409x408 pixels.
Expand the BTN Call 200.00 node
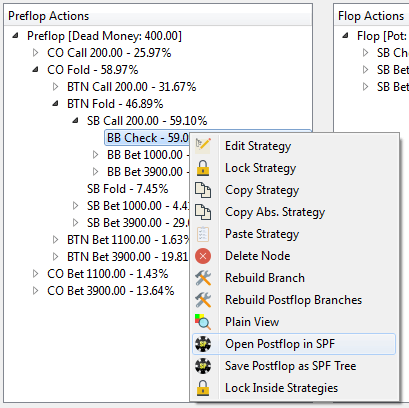pyautogui.click(x=55, y=87)
